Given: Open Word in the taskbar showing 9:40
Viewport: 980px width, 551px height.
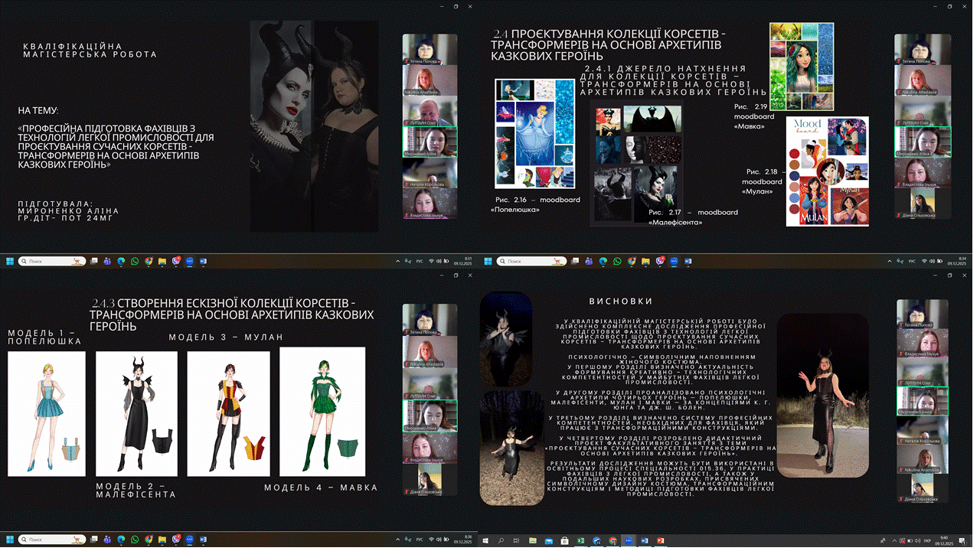Looking at the screenshot, I should pyautogui.click(x=644, y=541).
